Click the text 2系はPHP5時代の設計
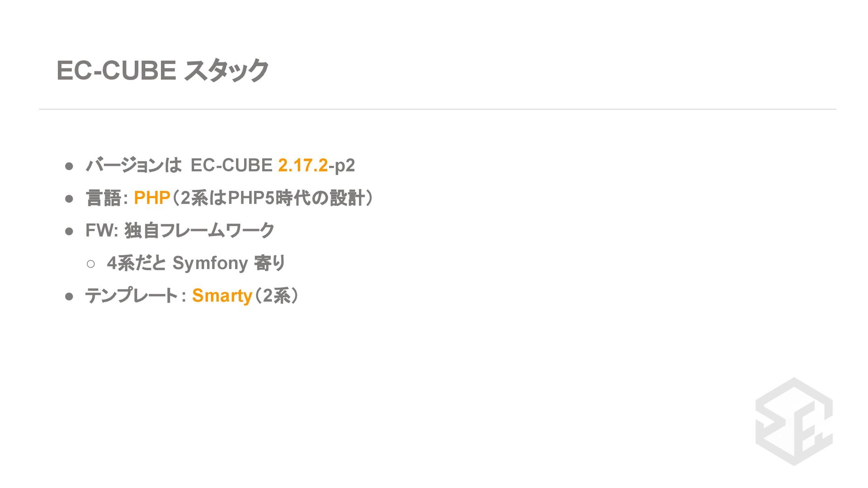This screenshot has height=488, width=868. pos(273,198)
